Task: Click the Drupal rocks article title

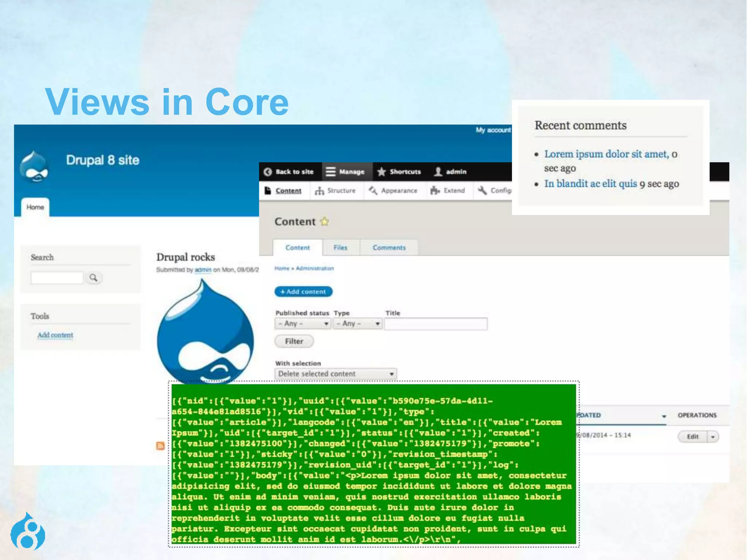Action: [186, 257]
